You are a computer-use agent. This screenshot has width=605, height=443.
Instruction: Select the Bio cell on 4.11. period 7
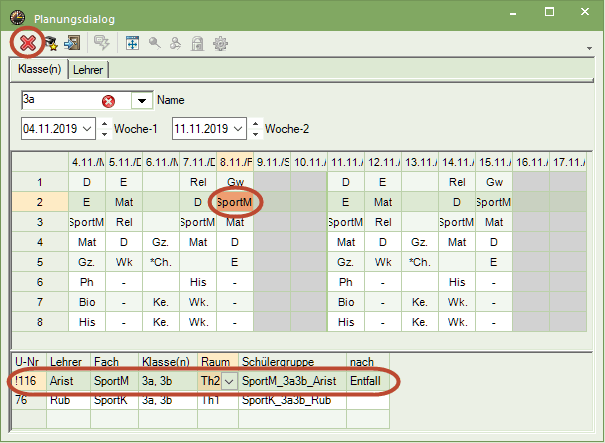[x=87, y=302]
